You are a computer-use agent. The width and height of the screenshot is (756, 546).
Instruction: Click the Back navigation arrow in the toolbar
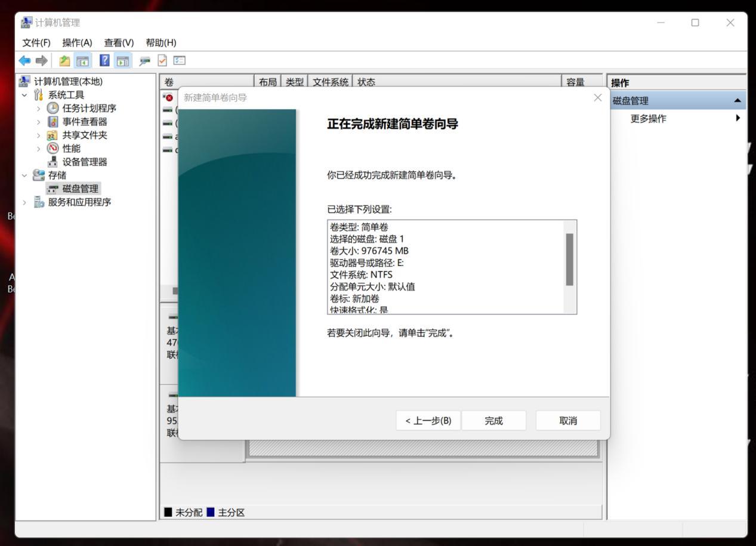[x=24, y=60]
